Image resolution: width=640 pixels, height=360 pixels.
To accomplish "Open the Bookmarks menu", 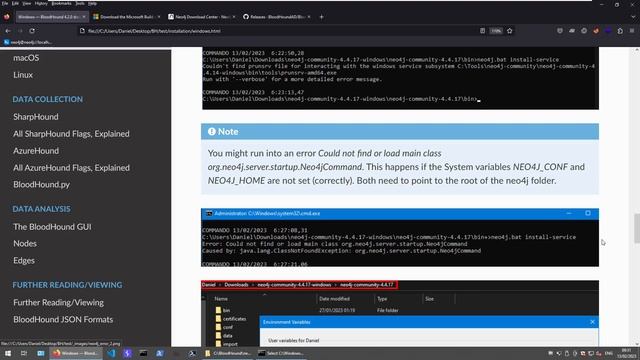I will 62,3.
